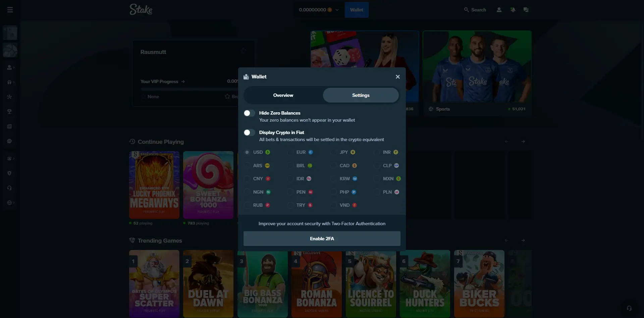Select the CAD radio button
This screenshot has height=318, width=644.
tap(334, 166)
